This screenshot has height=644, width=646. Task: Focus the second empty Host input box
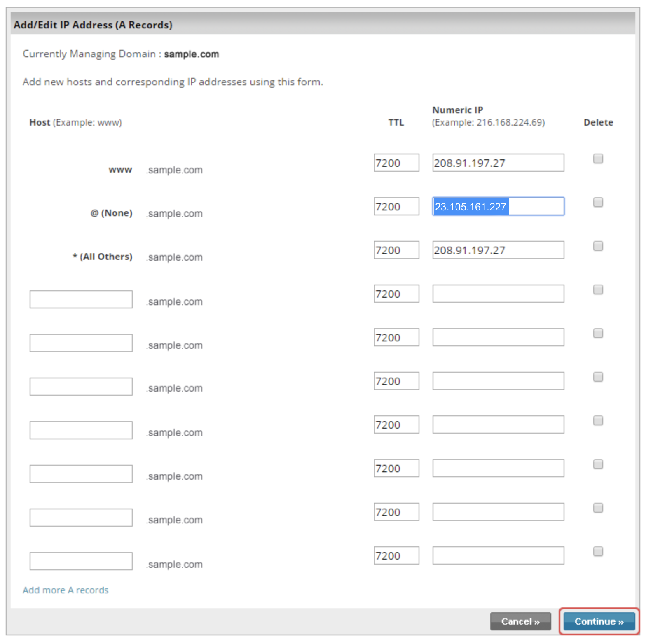(81, 343)
